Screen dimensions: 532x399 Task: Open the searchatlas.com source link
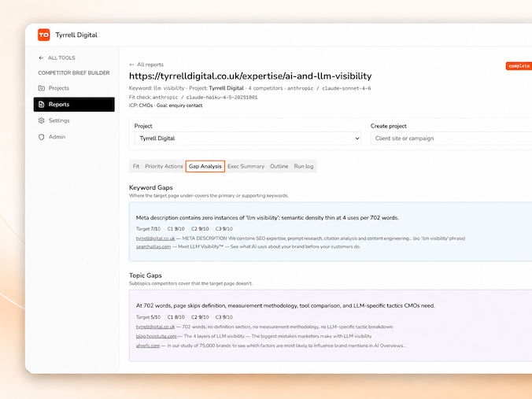pyautogui.click(x=153, y=246)
